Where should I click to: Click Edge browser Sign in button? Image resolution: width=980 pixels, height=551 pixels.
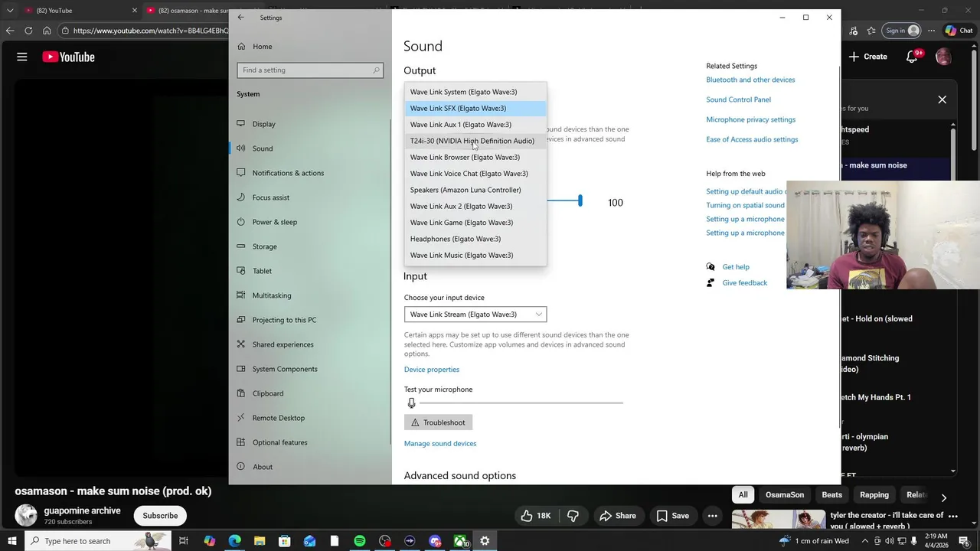[x=900, y=31]
